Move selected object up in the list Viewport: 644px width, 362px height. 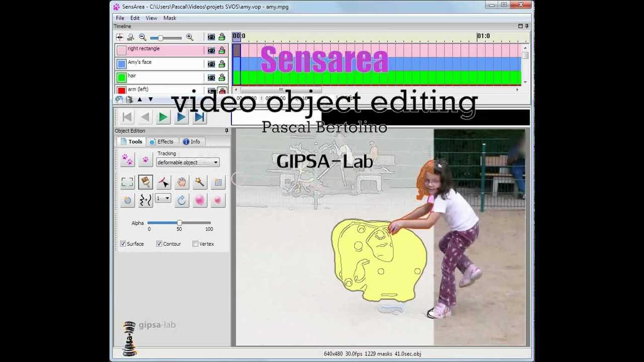point(140,100)
